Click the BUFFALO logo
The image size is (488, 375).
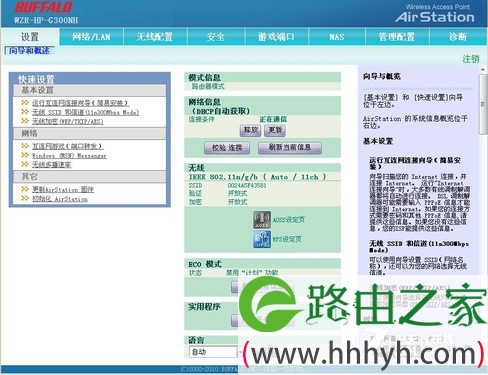pos(44,7)
